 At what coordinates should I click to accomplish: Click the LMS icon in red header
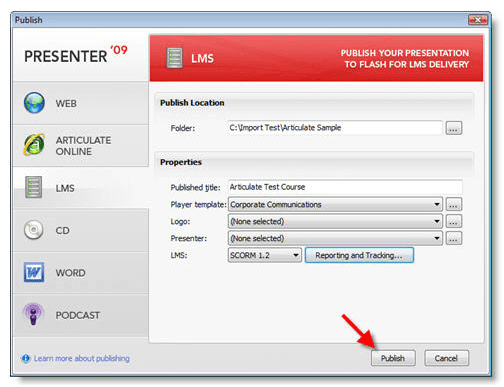coord(175,58)
